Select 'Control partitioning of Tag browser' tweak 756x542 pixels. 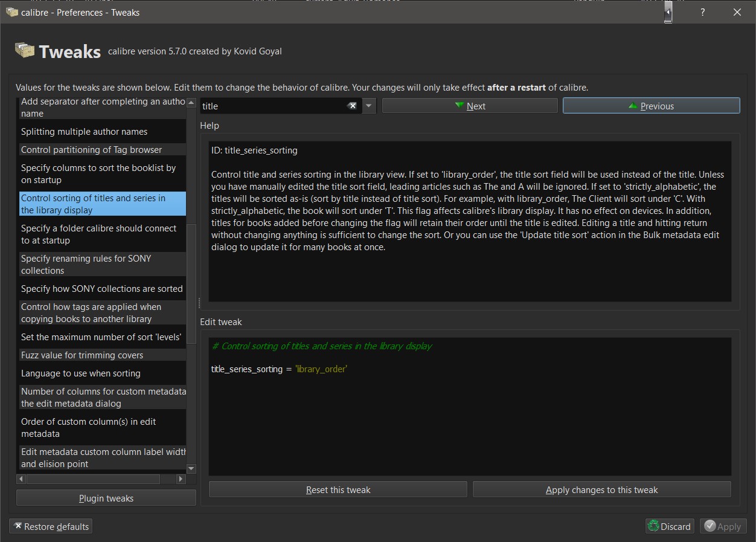103,150
